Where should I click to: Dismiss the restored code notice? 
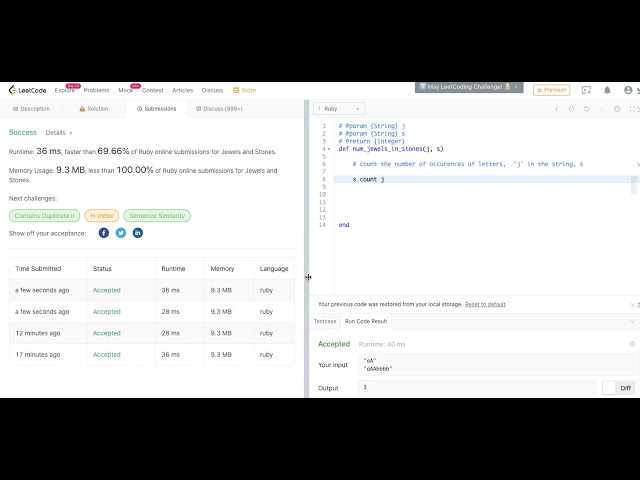tap(632, 305)
